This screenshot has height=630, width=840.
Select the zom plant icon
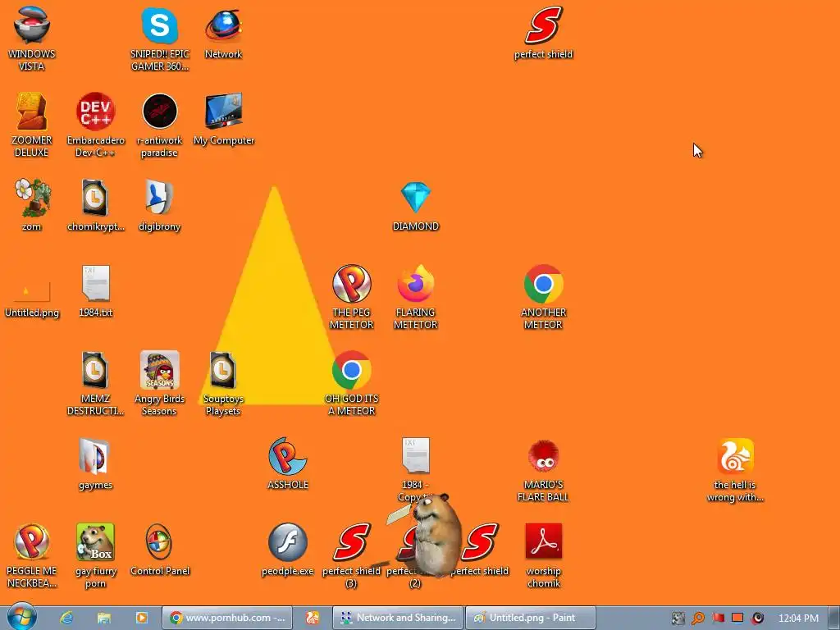[x=32, y=204]
